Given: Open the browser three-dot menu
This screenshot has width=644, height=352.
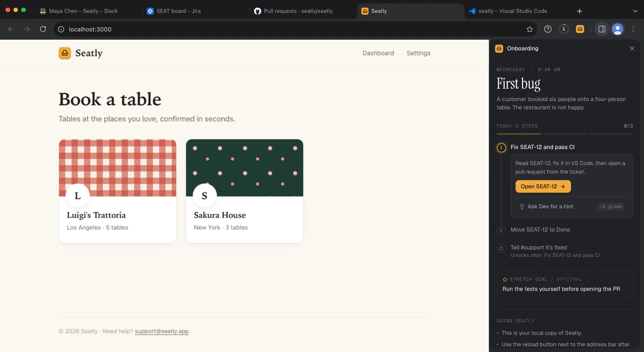Looking at the screenshot, I should pyautogui.click(x=633, y=29).
